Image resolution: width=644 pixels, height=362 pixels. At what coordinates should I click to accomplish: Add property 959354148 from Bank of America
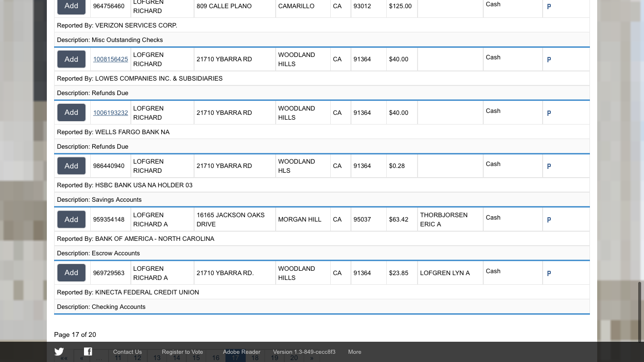71,219
